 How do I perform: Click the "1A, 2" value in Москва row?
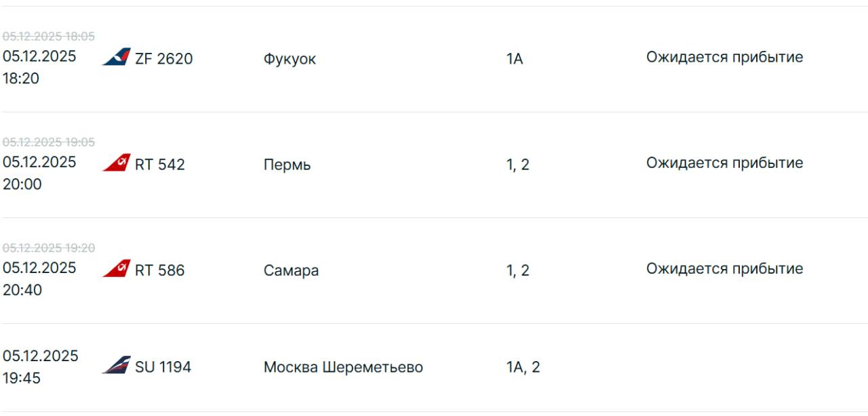tap(523, 367)
